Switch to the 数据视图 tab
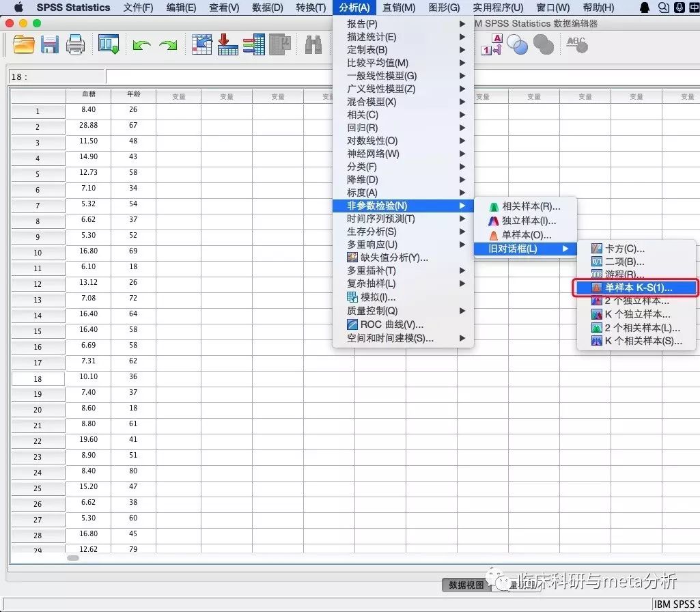 [466, 585]
